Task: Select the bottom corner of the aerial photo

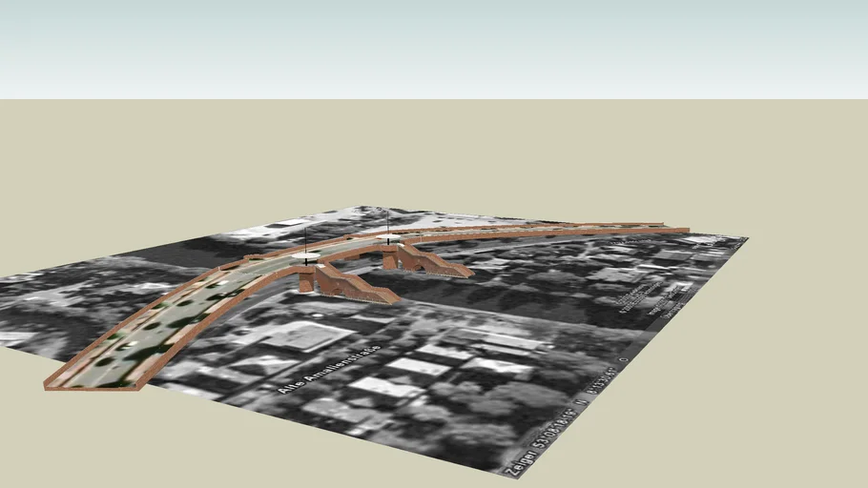Action: 517,476
